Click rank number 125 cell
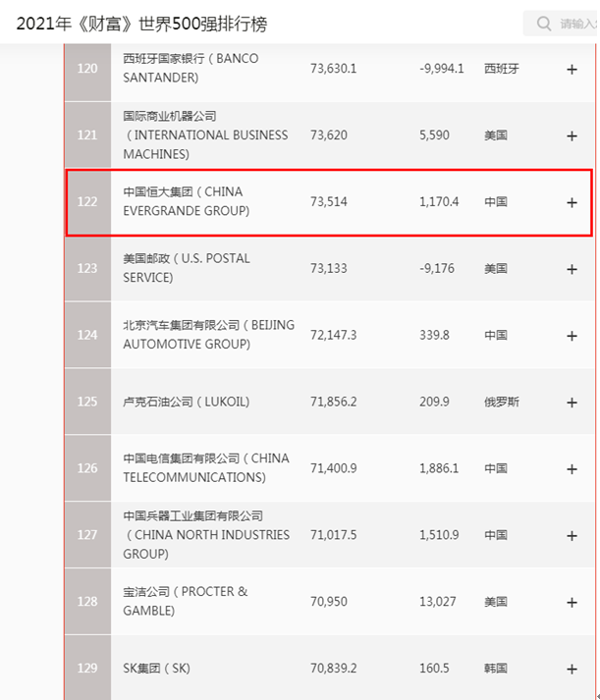 [x=87, y=402]
